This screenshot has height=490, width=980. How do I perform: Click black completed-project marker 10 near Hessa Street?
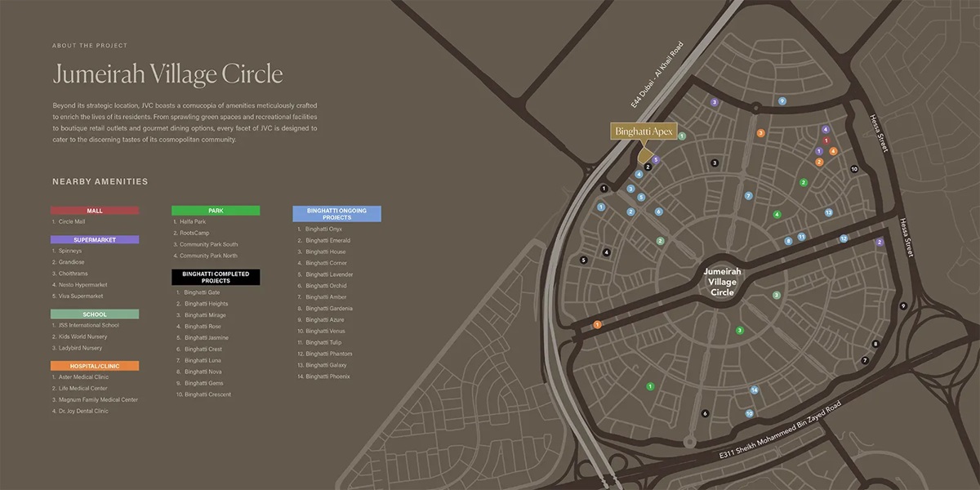(855, 169)
